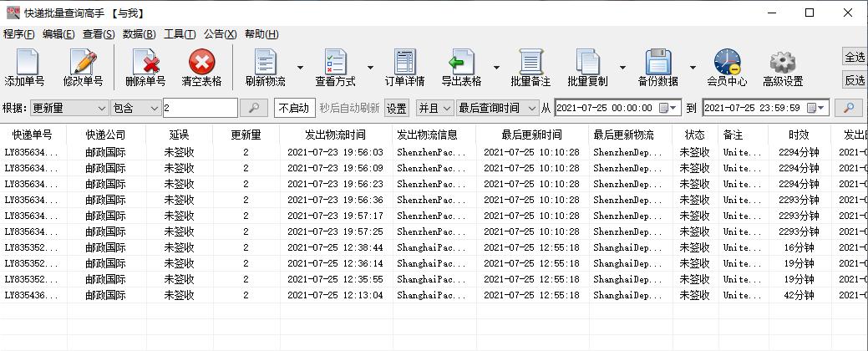The width and height of the screenshot is (868, 351).
Task: Select the row sent 2021-07-23 19:56:03
Action: click(x=434, y=152)
